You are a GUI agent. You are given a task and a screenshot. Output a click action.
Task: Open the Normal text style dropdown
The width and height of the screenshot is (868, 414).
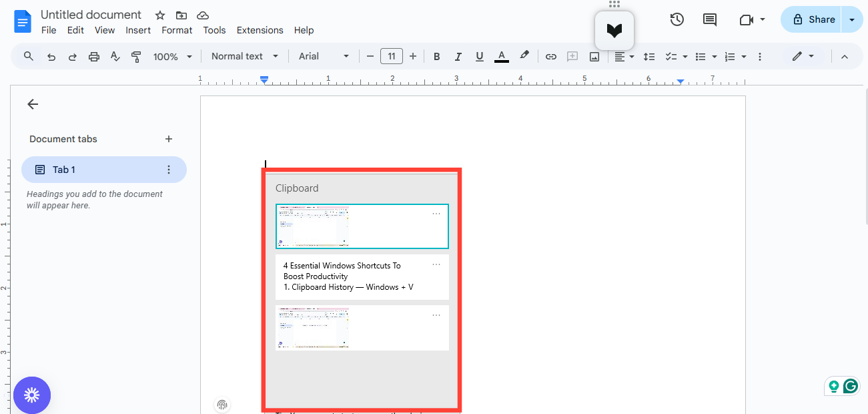[244, 57]
